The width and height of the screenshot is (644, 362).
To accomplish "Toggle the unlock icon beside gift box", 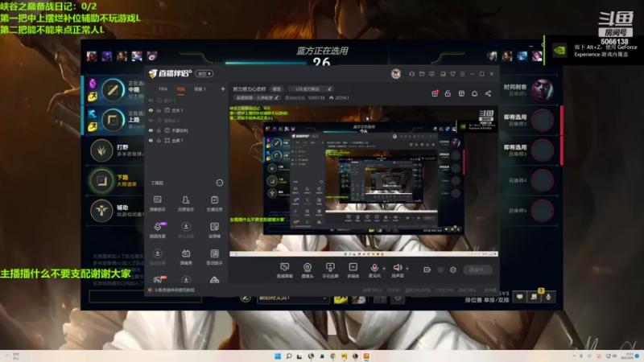I will tap(448, 93).
